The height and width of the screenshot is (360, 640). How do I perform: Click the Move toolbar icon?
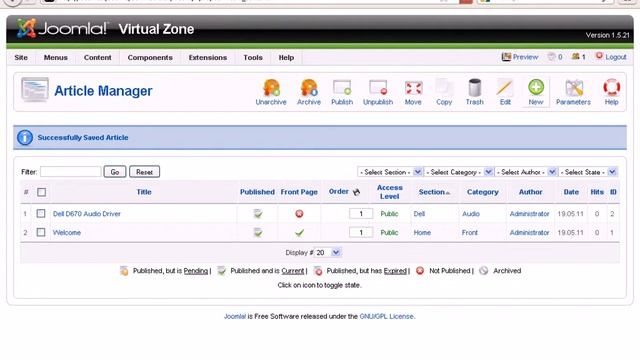click(x=413, y=92)
